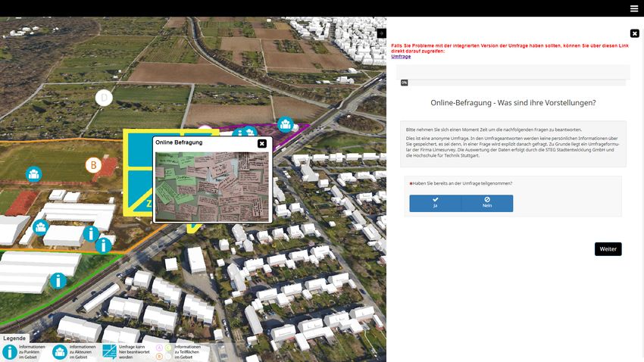644x362 pixels.
Task: Answer Nein to the participation question
Action: pyautogui.click(x=487, y=203)
